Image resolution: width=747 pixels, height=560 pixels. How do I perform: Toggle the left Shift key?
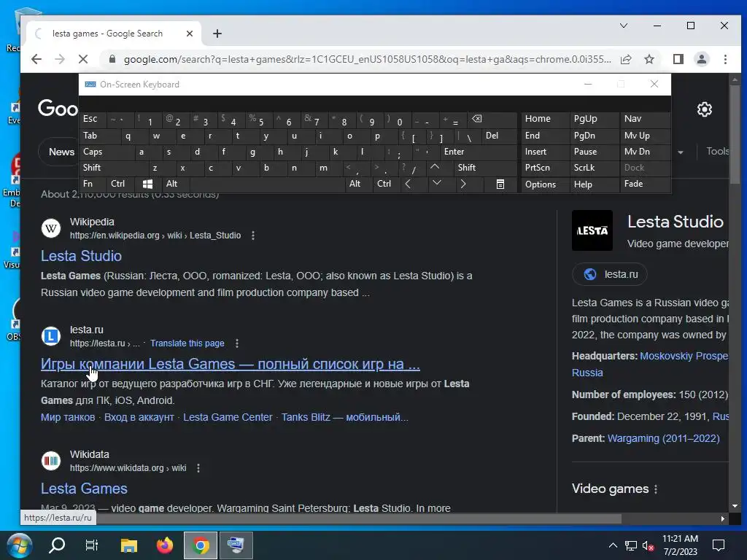pos(113,168)
